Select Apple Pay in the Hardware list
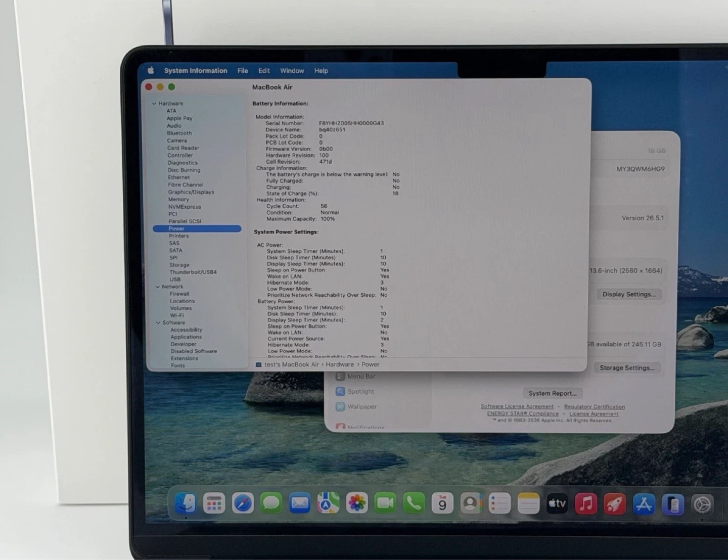728x560 pixels. [x=179, y=118]
